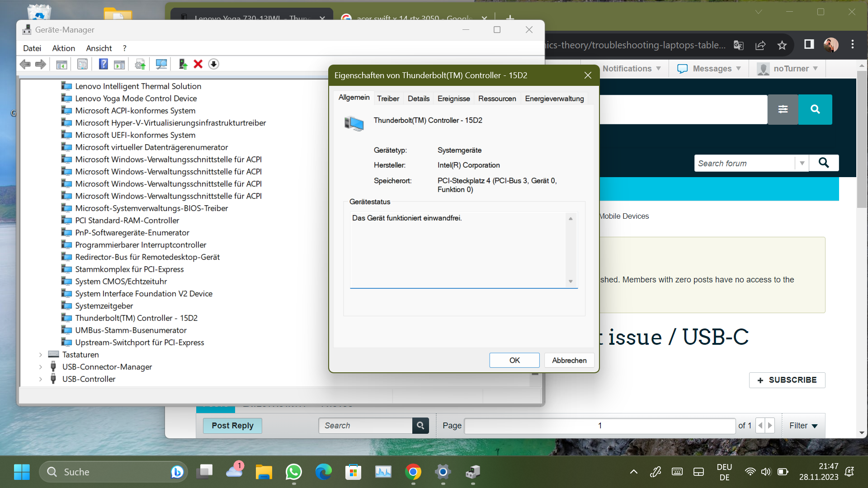Expand the USB-Connector-Manager node
The width and height of the screenshot is (868, 488).
[41, 367]
